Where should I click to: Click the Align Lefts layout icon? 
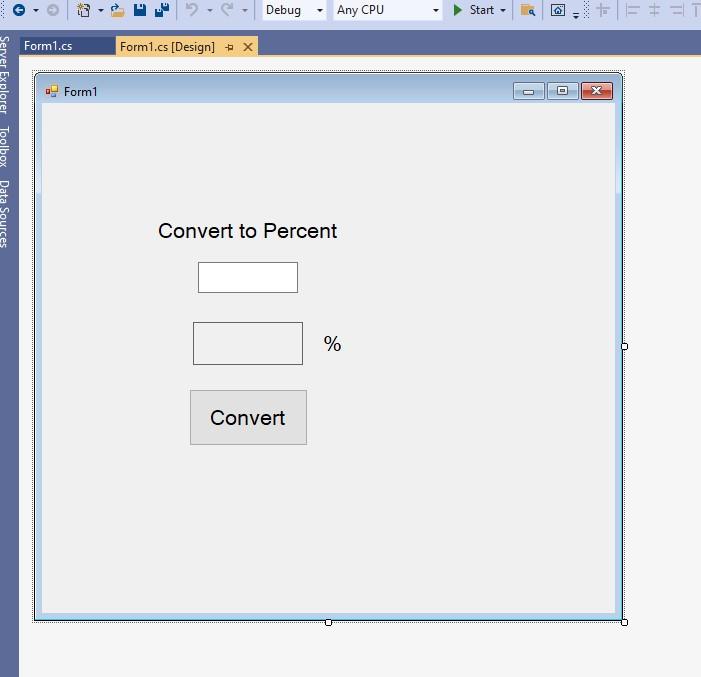click(632, 10)
